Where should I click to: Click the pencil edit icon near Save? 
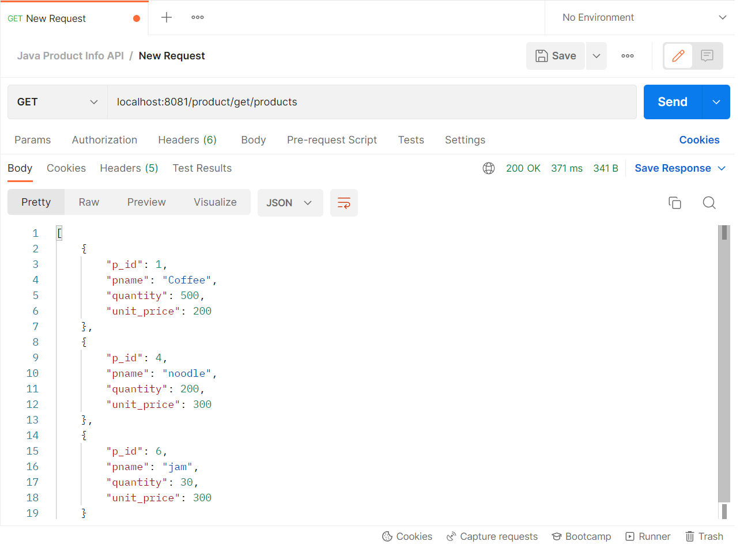(678, 55)
